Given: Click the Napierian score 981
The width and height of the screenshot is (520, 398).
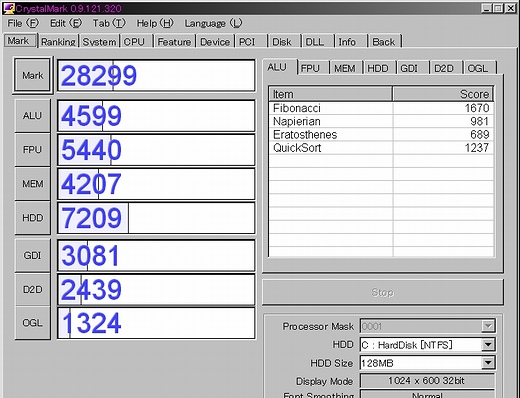Looking at the screenshot, I should point(480,121).
